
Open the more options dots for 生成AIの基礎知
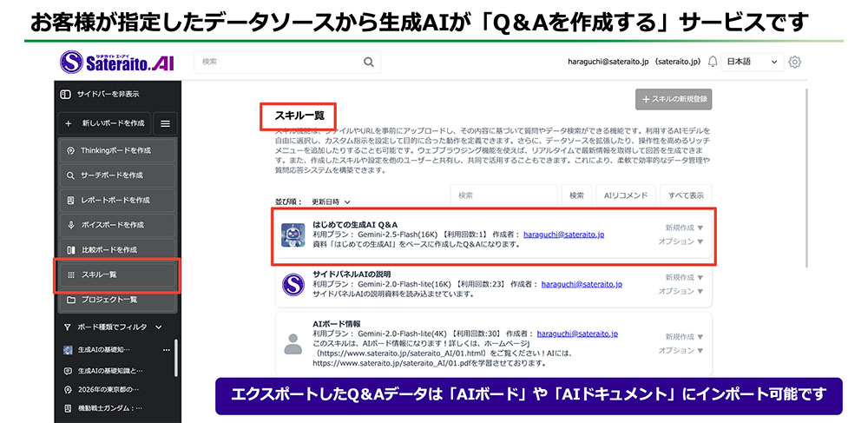coord(167,350)
